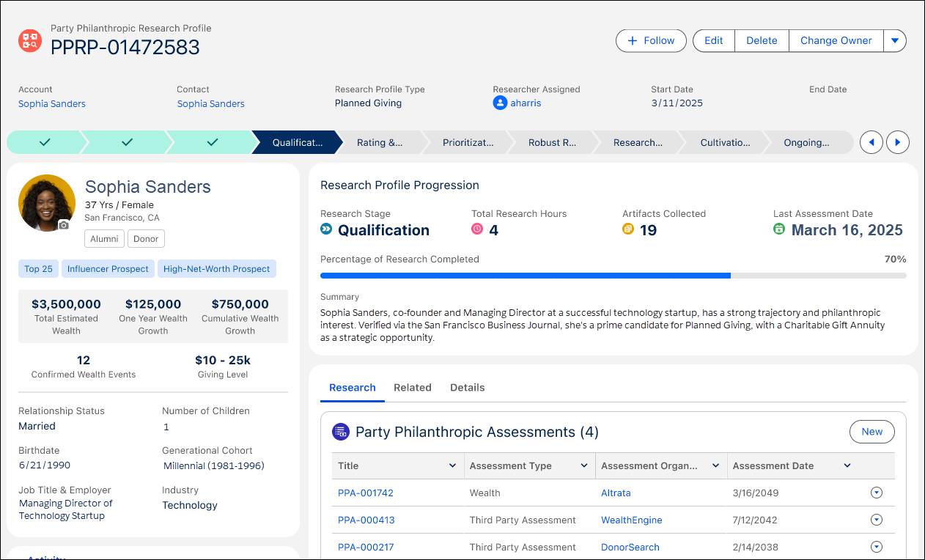Viewport: 925px width, 560px height.
Task: Click the Artifacts Collected coin icon
Action: point(628,229)
